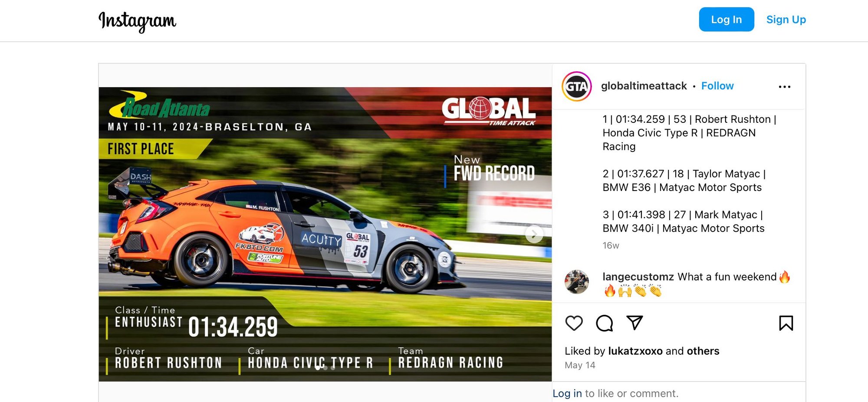The image size is (868, 402).
Task: Save post using the bookmark icon
Action: tap(786, 323)
